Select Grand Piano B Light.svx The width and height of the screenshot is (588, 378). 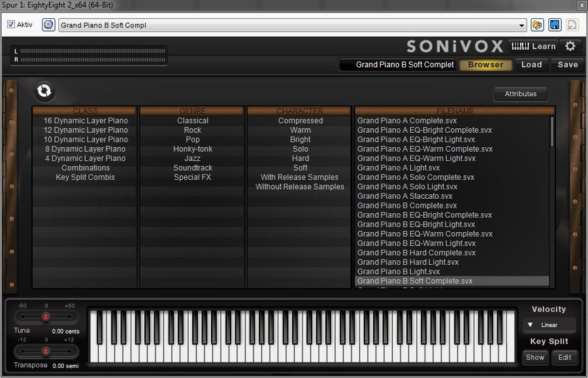coord(452,271)
